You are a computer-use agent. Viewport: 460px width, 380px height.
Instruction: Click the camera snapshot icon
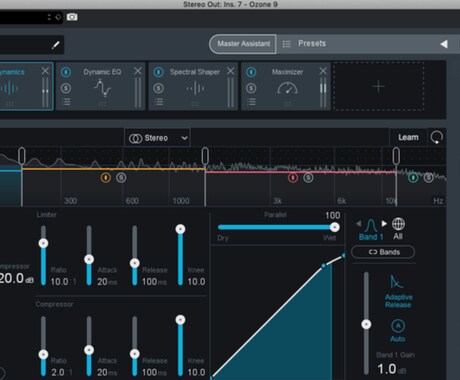click(72, 17)
